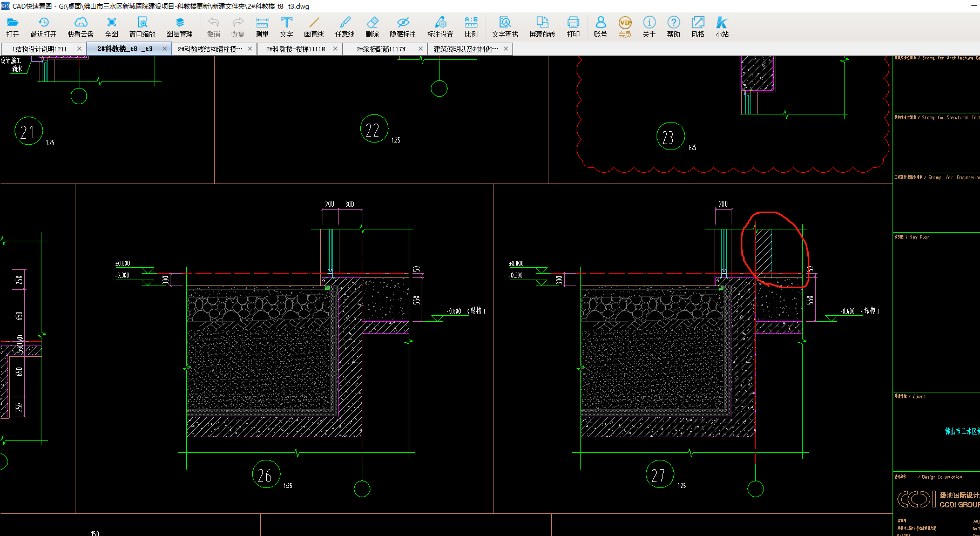This screenshot has height=536, width=980.
Task: Switch to tab 1结构设计说明1211
Action: click(x=39, y=49)
